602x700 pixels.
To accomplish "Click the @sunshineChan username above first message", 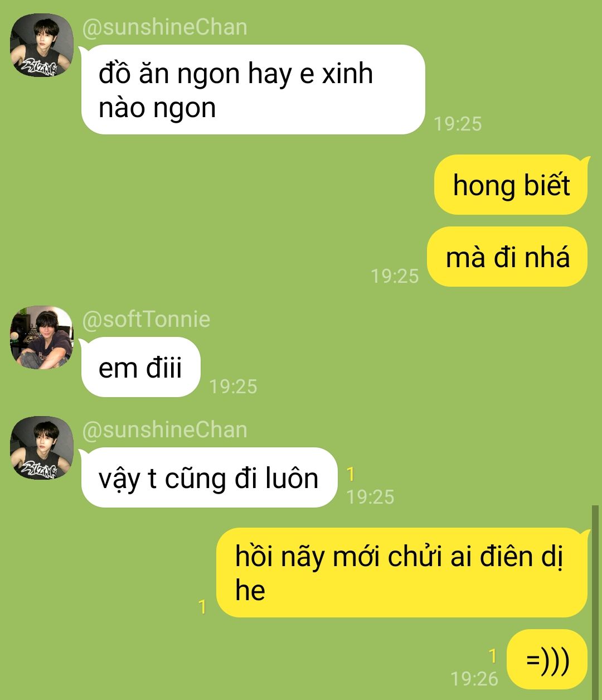I will [x=164, y=27].
